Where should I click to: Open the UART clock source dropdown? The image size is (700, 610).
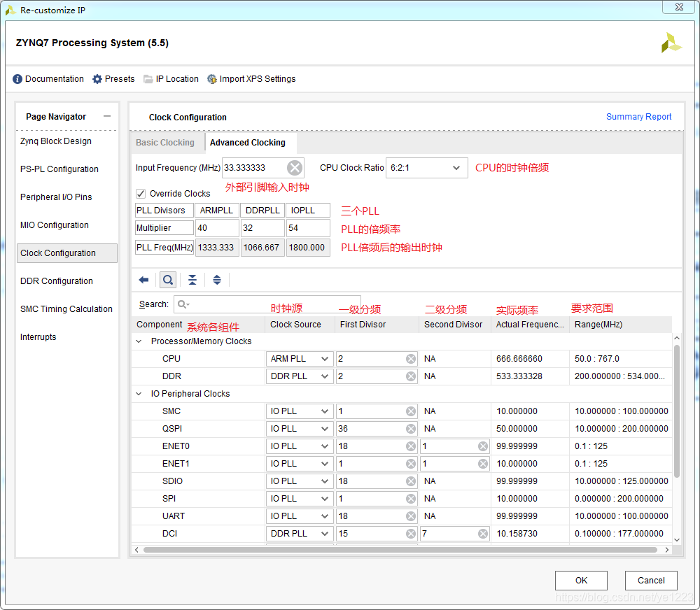300,516
